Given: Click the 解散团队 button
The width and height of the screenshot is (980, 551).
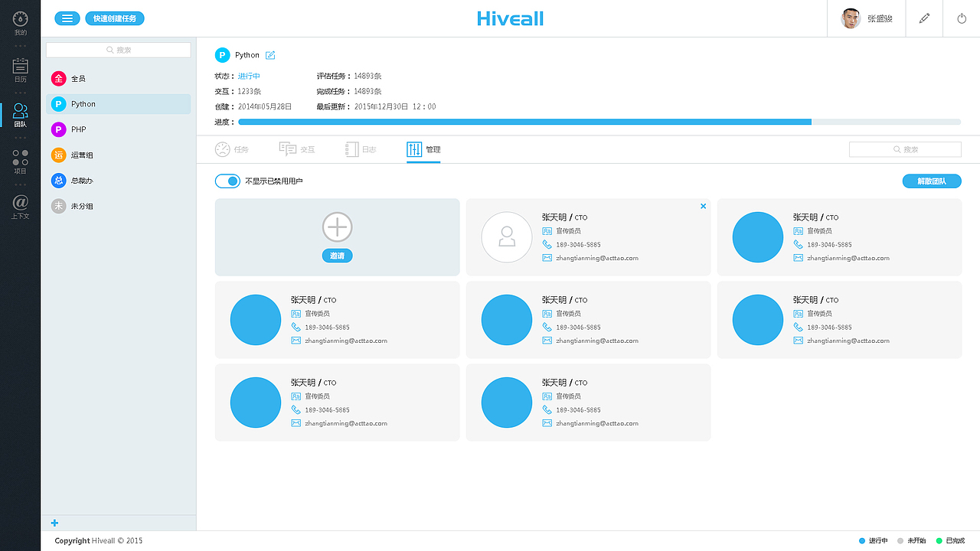Looking at the screenshot, I should point(932,181).
